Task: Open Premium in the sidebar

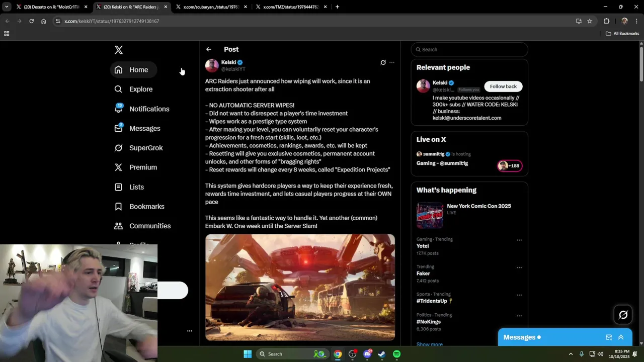Action: coord(136,167)
